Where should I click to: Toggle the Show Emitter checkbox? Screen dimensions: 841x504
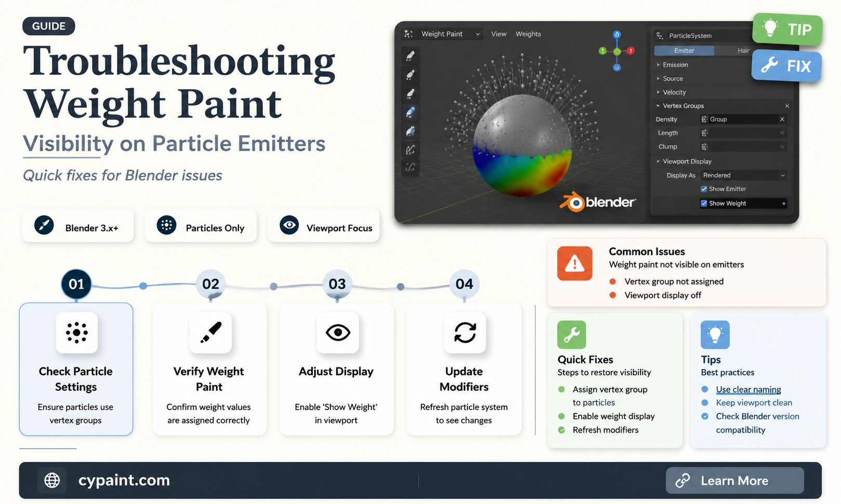(x=704, y=189)
